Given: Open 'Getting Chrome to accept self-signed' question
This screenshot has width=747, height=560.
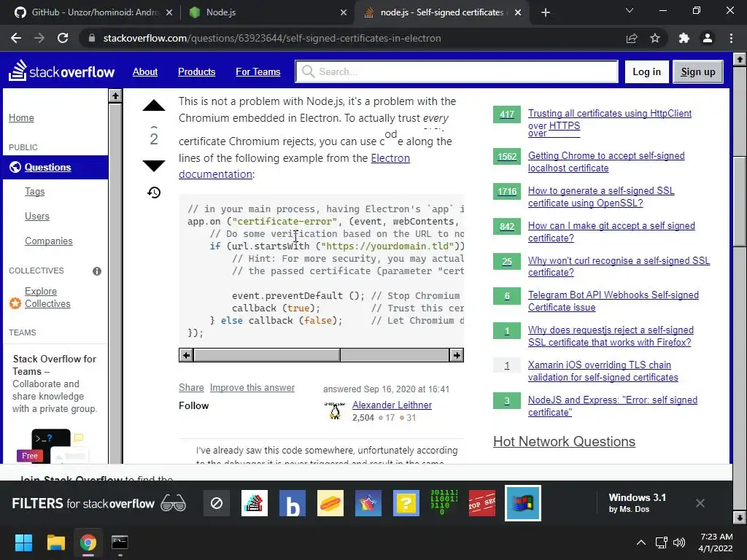Looking at the screenshot, I should tap(606, 162).
